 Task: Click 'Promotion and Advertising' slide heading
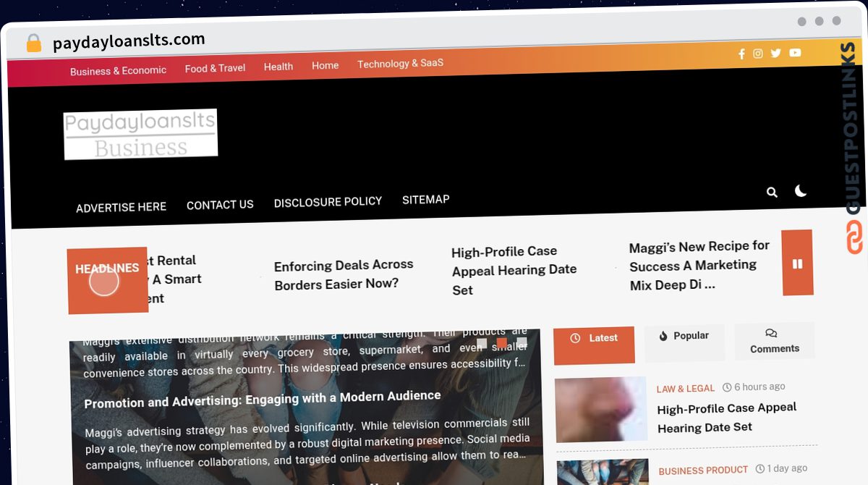coord(263,400)
